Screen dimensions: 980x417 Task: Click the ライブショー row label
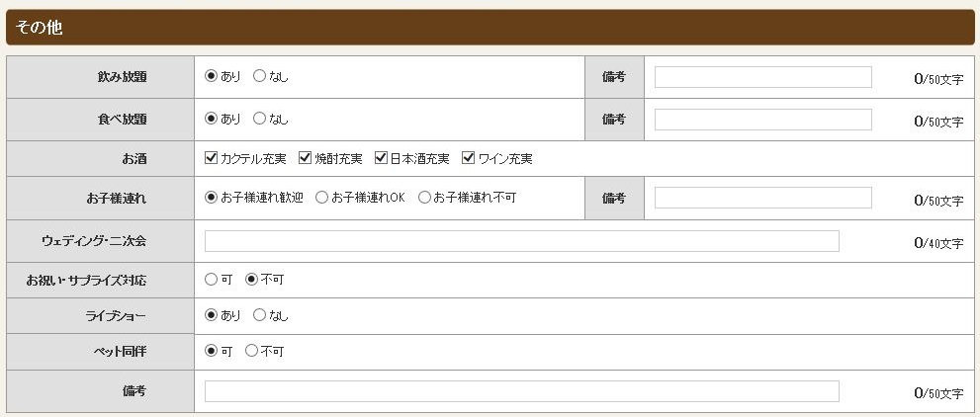pyautogui.click(x=116, y=316)
